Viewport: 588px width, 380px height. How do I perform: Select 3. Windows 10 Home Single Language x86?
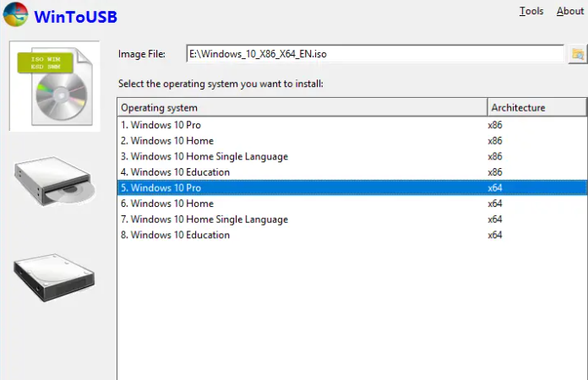(x=352, y=156)
